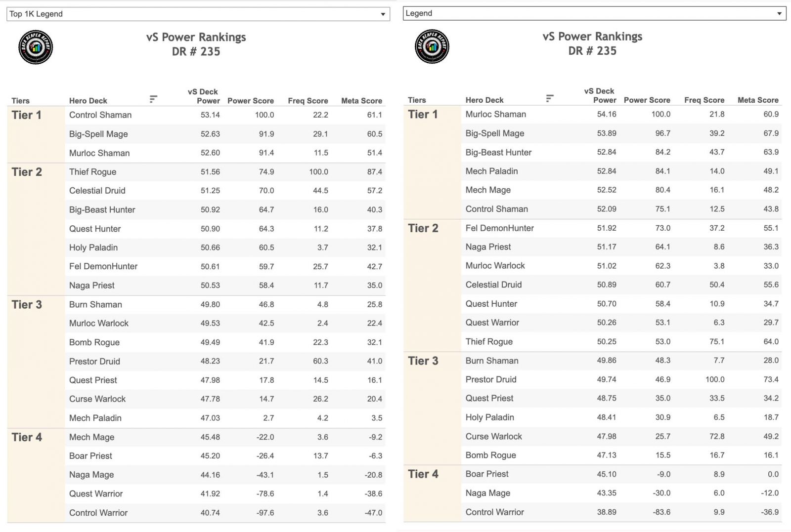Click the right Data Reaper Report logo
The height and width of the screenshot is (532, 791).
[432, 46]
